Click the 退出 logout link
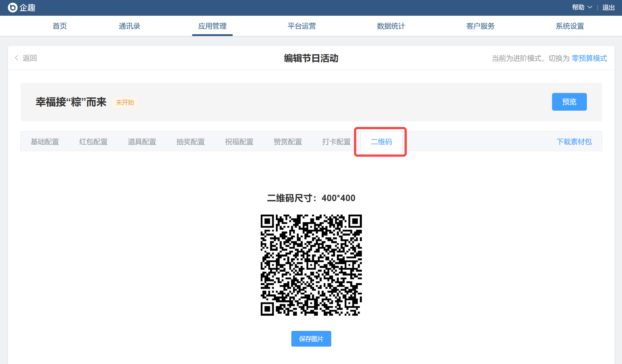Screen dimensions: 622x364 (x=608, y=8)
